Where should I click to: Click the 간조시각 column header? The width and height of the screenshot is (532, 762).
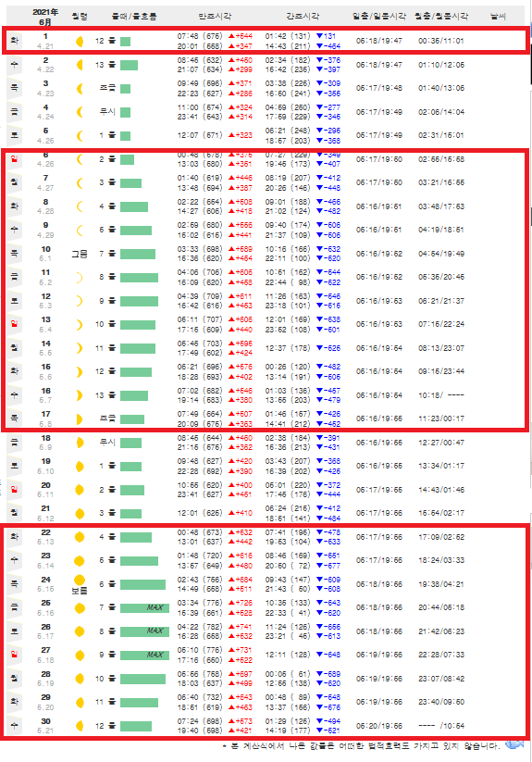pyautogui.click(x=303, y=17)
